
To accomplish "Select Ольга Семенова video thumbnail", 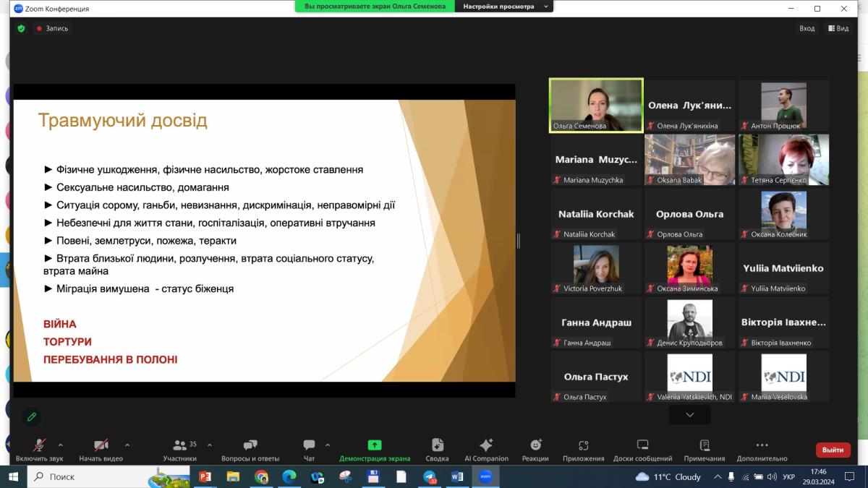I will 596,106.
